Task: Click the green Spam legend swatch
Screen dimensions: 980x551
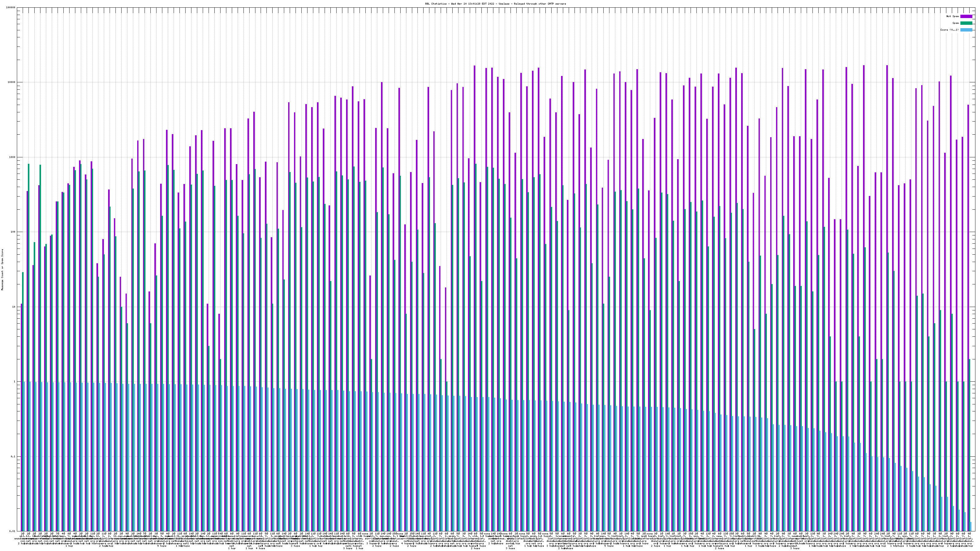Action: click(x=966, y=23)
